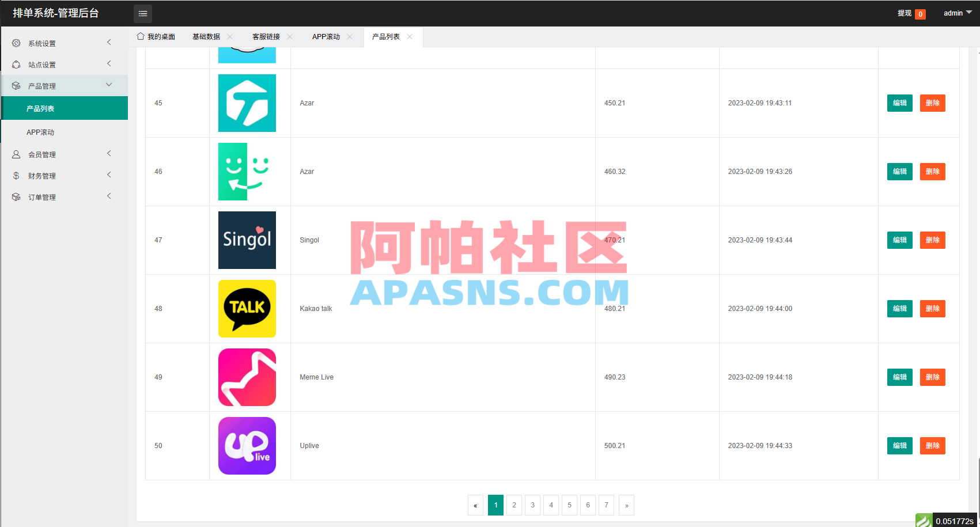Switch to the 基础数据 tab
Image resolution: width=980 pixels, height=527 pixels.
206,37
